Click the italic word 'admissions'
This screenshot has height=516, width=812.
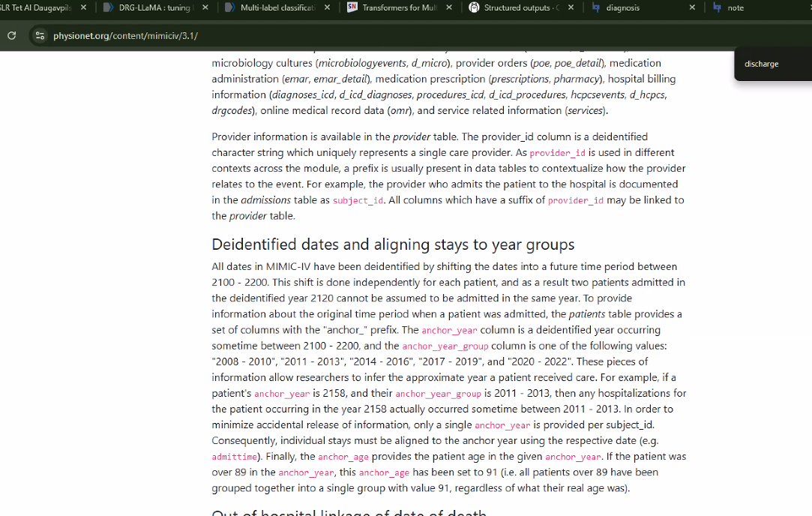point(265,200)
